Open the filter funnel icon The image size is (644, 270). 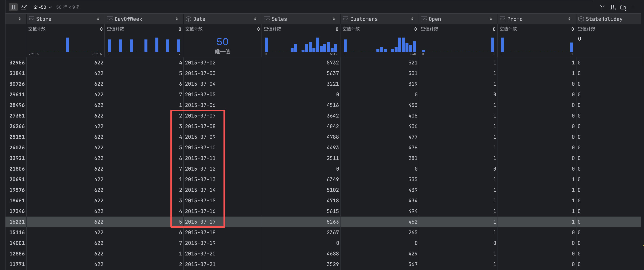602,7
